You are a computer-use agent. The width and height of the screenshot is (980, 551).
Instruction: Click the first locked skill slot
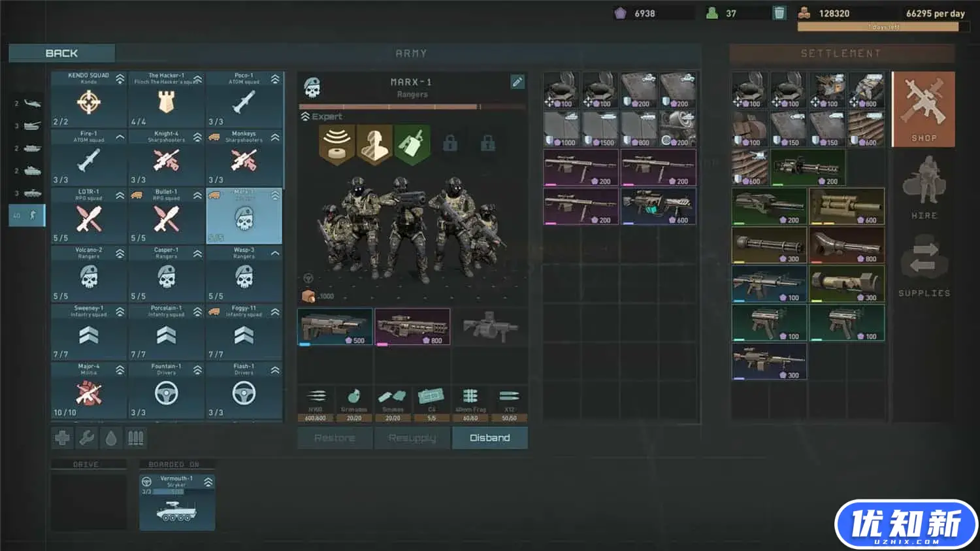[x=450, y=143]
